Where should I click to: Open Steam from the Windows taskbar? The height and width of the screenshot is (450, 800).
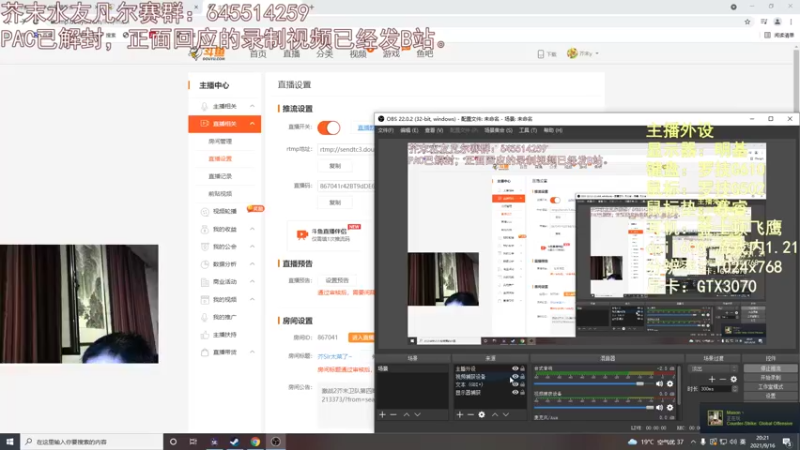(x=234, y=442)
